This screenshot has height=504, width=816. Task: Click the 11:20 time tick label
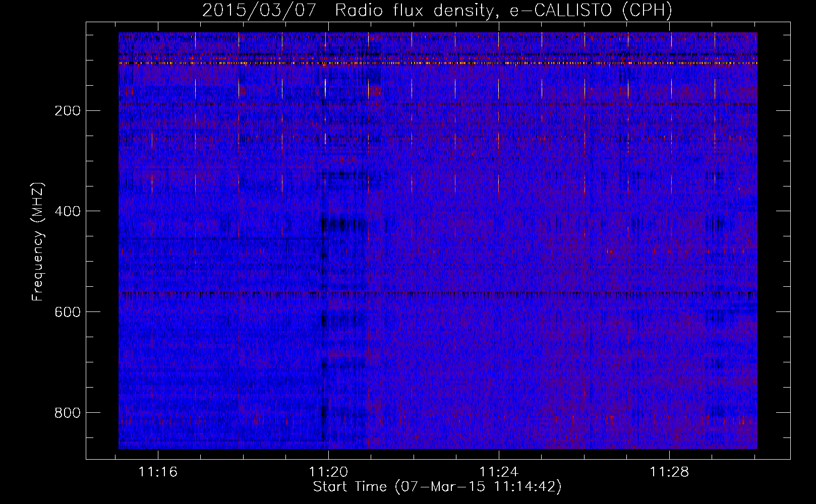[x=329, y=472]
